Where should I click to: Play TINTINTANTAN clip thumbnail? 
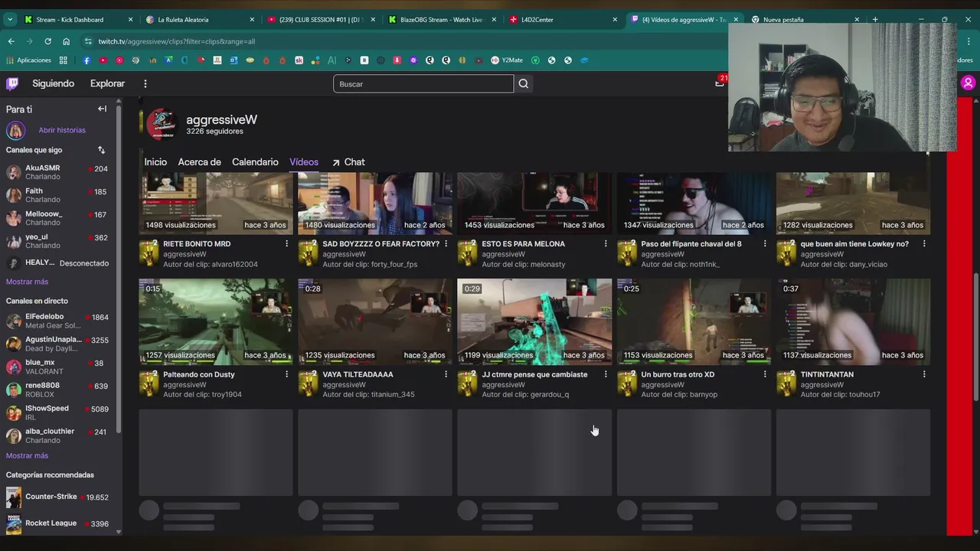coord(853,321)
